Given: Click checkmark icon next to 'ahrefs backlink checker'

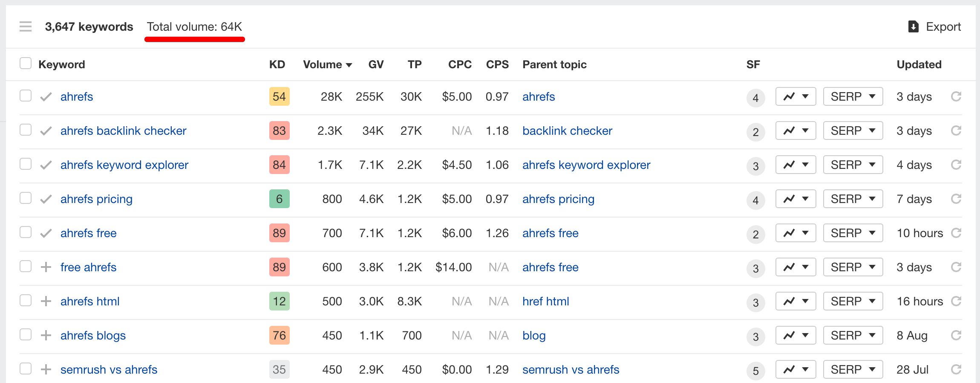Looking at the screenshot, I should 46,131.
